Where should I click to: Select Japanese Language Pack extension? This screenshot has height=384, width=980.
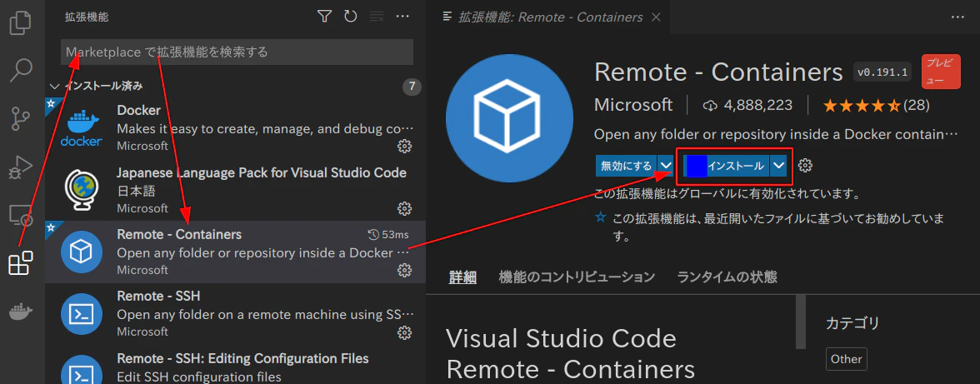[236, 190]
